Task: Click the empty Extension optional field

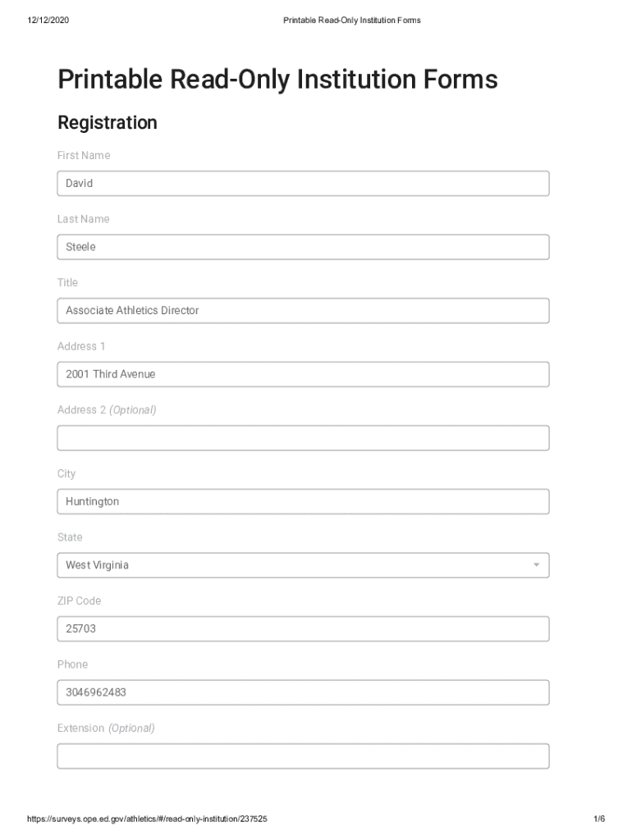Action: (x=303, y=756)
